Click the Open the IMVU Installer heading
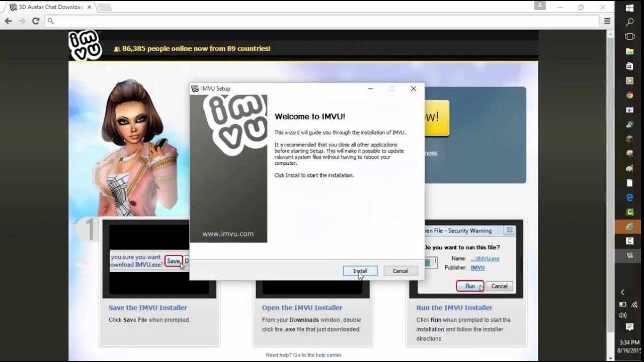The width and height of the screenshot is (644, 362). pyautogui.click(x=302, y=308)
